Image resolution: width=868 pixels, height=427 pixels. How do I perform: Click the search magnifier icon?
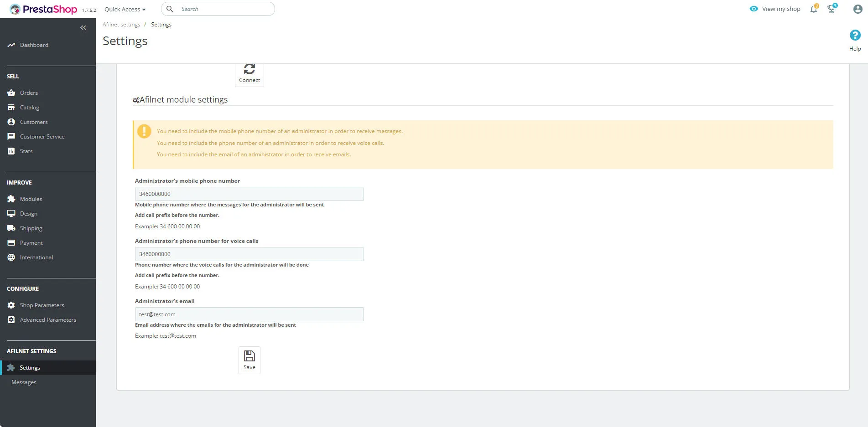170,9
